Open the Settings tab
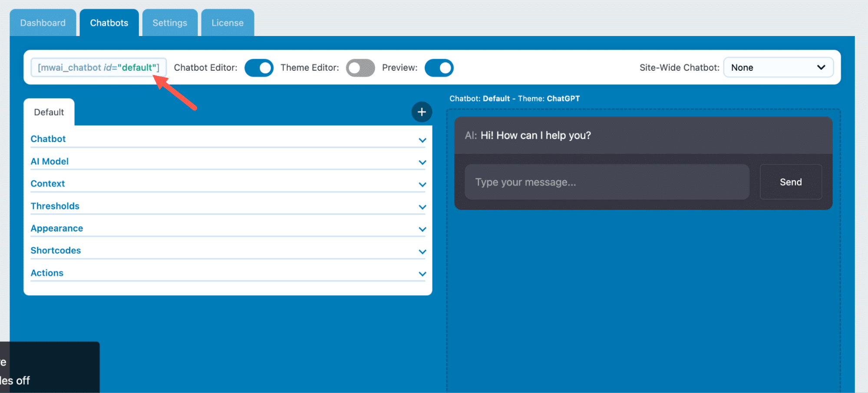 point(170,23)
